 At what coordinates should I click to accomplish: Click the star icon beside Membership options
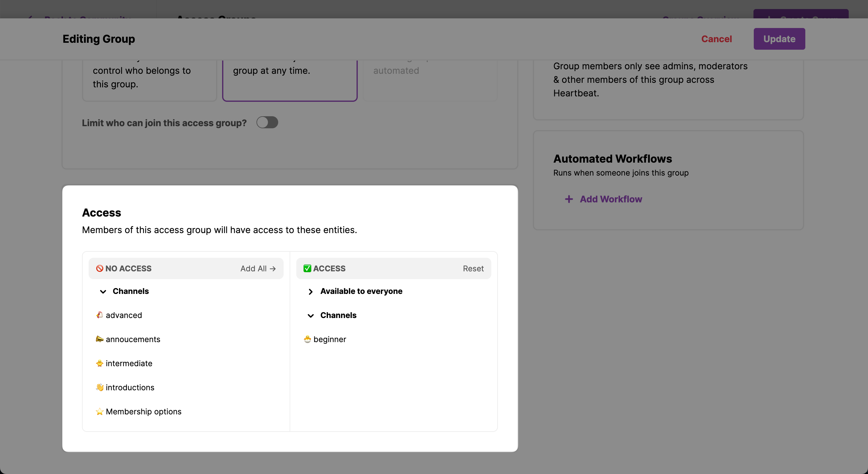[x=99, y=411]
